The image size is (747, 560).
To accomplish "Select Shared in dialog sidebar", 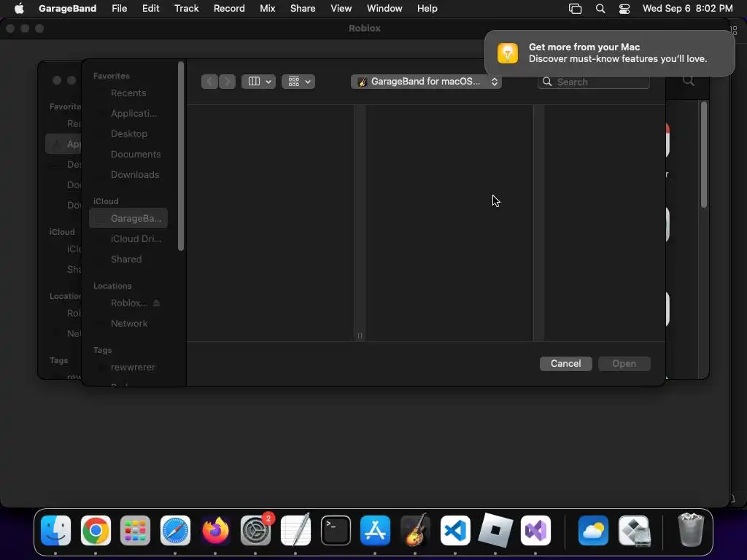I will (x=128, y=259).
